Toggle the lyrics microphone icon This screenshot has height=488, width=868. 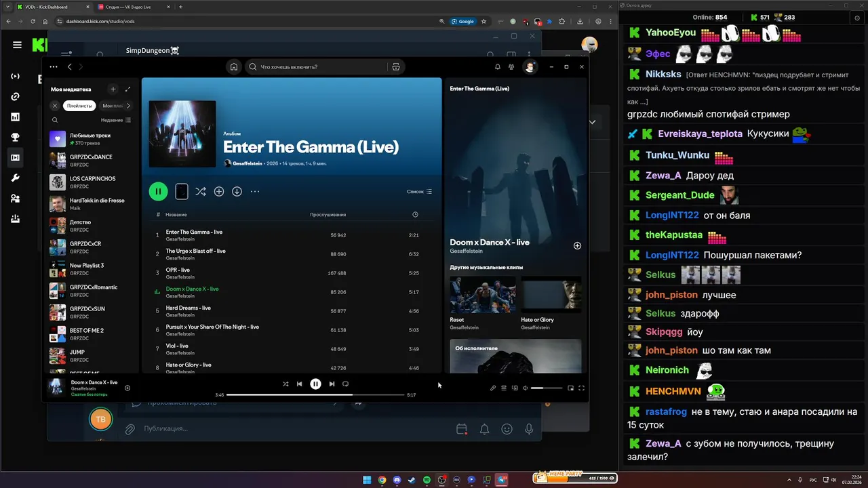[493, 388]
